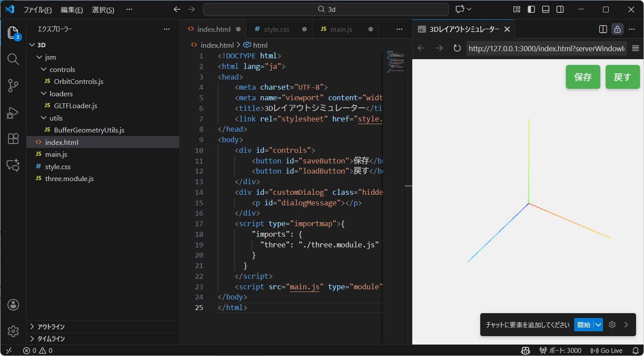Open the Source Control view
Viewport: 644px width, 356px height.
pos(13,86)
